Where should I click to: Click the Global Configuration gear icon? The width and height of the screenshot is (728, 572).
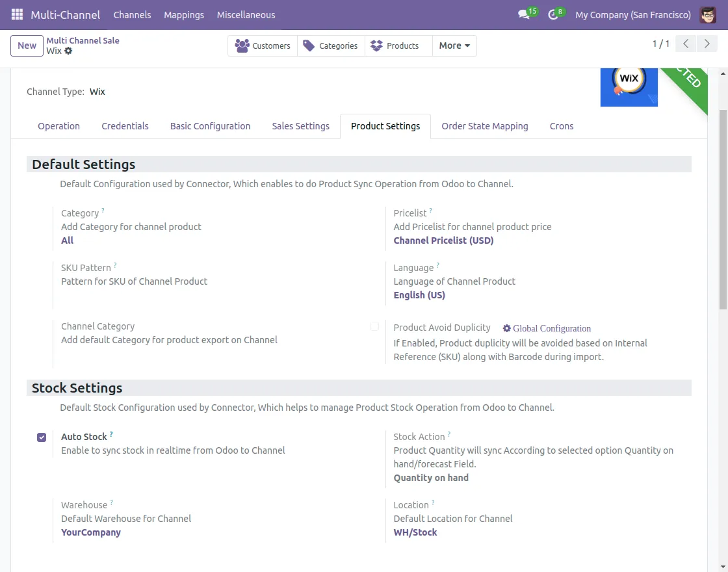[x=507, y=328]
